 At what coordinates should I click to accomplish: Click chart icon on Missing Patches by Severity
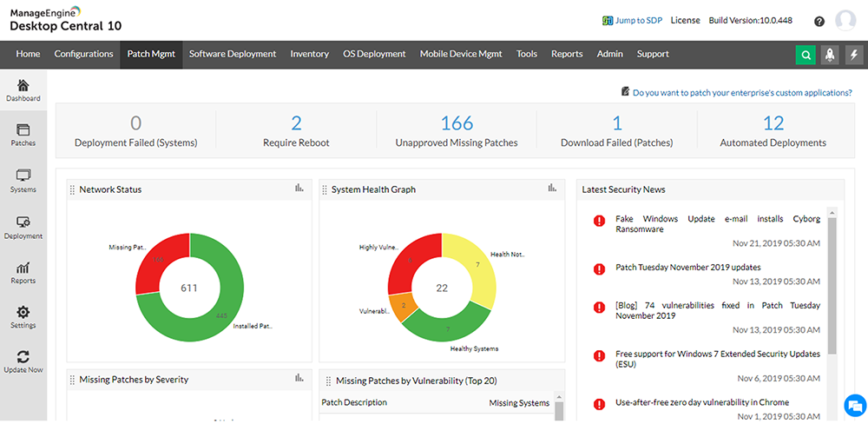299,378
